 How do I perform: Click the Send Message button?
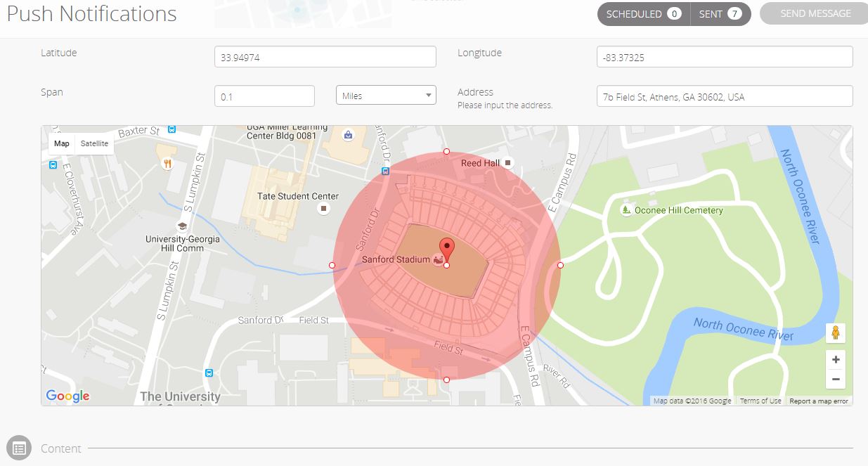[x=815, y=14]
